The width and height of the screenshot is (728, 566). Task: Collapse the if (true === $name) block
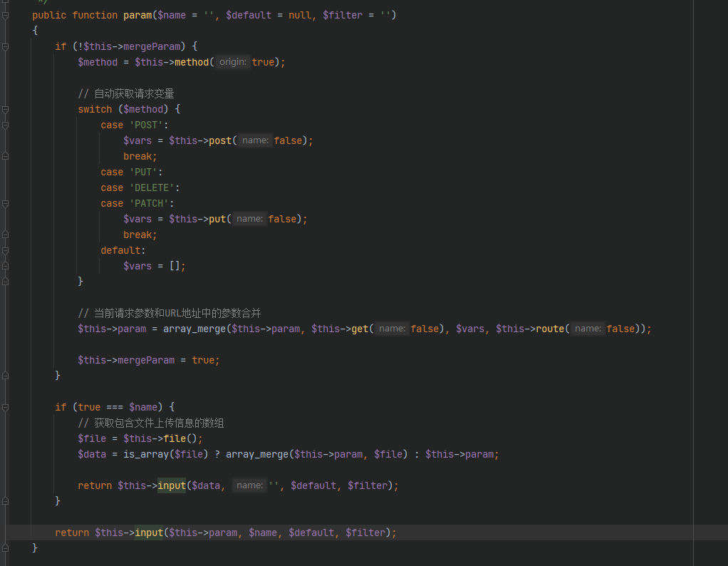(5, 407)
